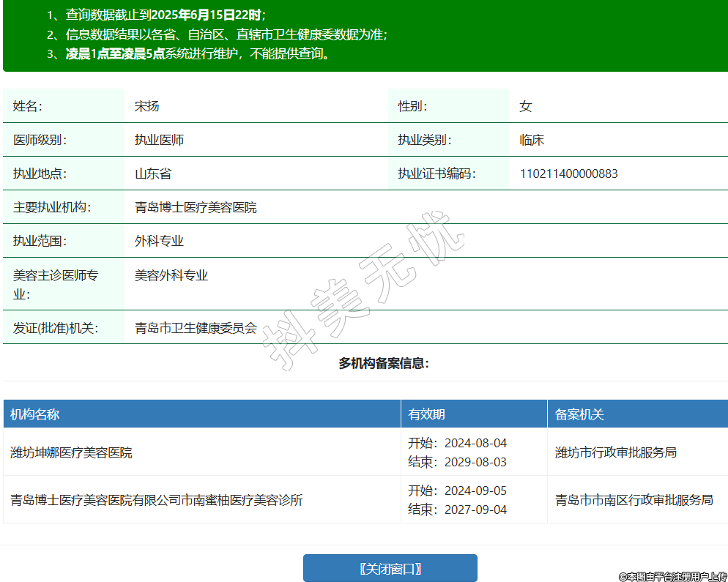
Task: Click the 有效期 column header
Action: (x=426, y=414)
